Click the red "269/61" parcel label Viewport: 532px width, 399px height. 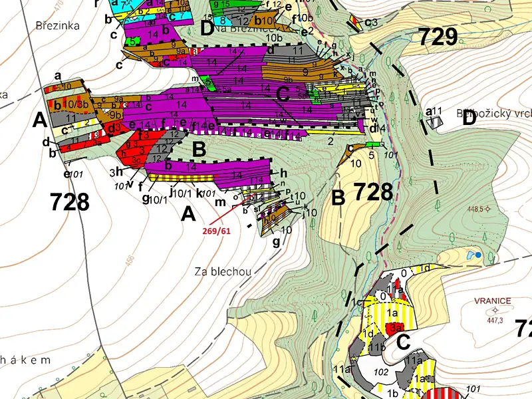click(x=217, y=231)
